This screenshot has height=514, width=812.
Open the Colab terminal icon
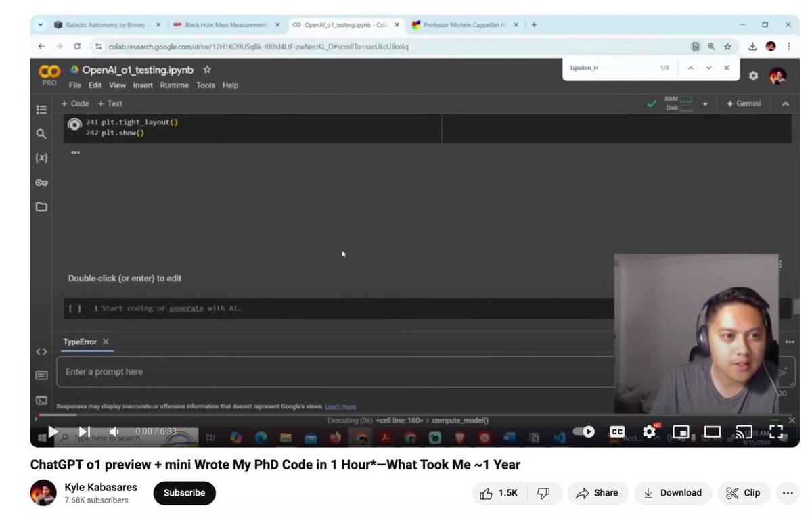(41, 400)
